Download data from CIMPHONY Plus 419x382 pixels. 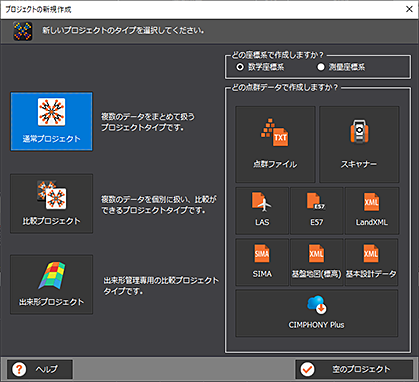point(317,313)
